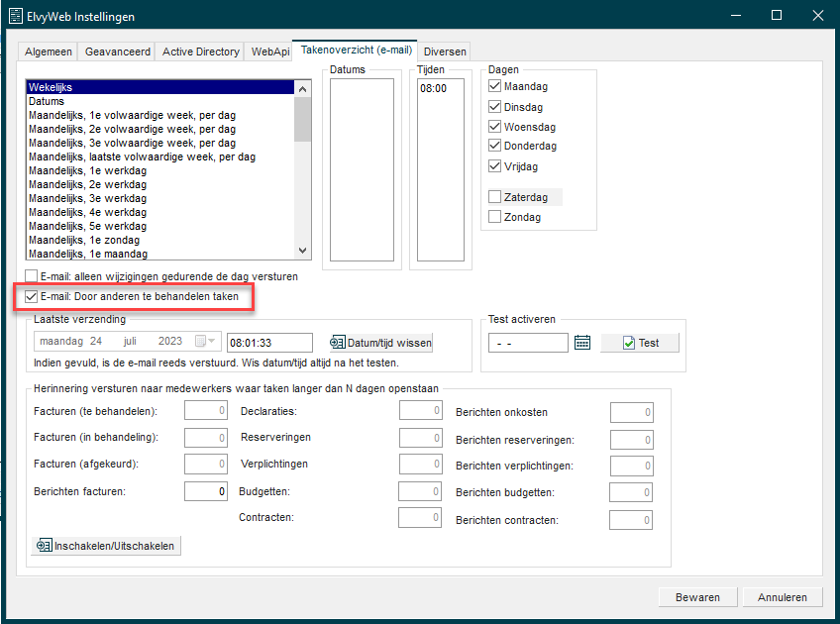
Task: Click the Test button with checkmark icon
Action: click(x=640, y=343)
